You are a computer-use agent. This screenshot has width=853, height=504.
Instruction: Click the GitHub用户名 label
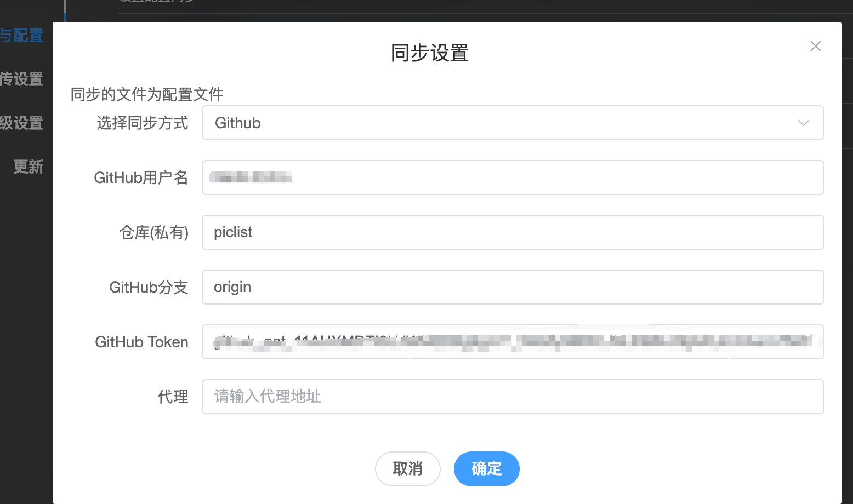(141, 177)
